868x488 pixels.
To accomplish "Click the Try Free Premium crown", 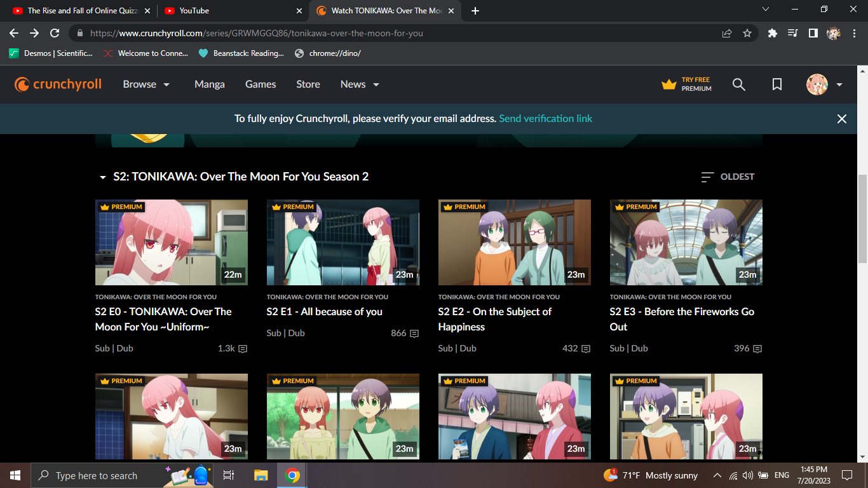I will click(x=668, y=85).
